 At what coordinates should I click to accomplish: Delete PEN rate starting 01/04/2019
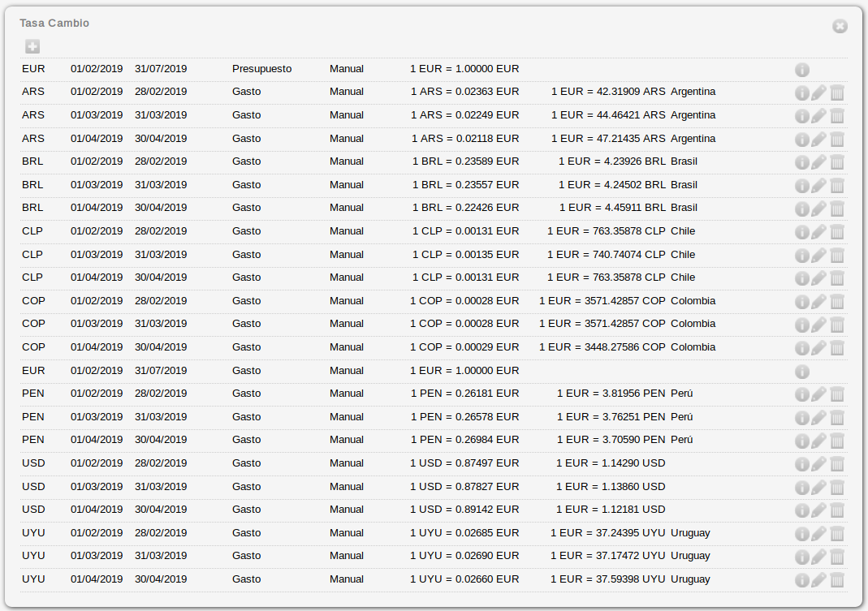pos(837,441)
